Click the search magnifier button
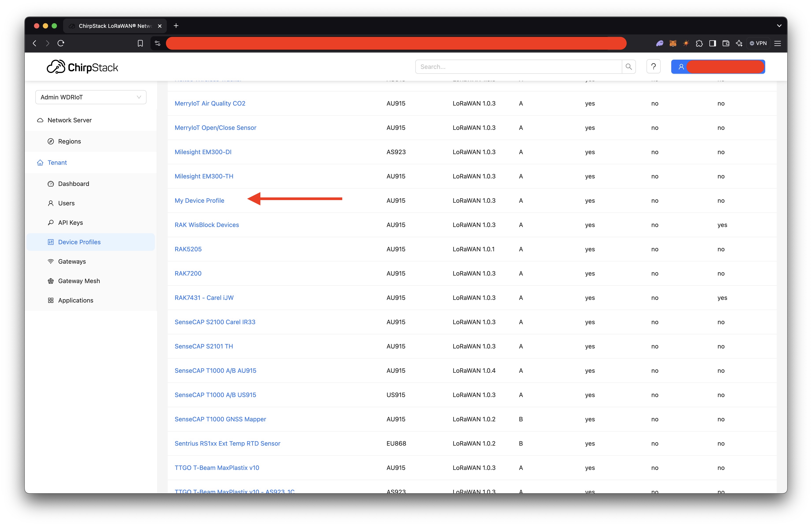The width and height of the screenshot is (812, 526). pyautogui.click(x=629, y=66)
